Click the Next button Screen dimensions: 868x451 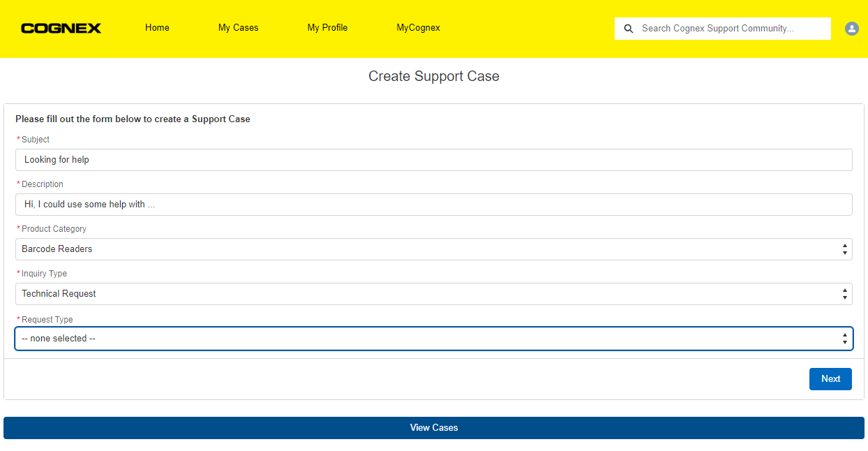(830, 378)
